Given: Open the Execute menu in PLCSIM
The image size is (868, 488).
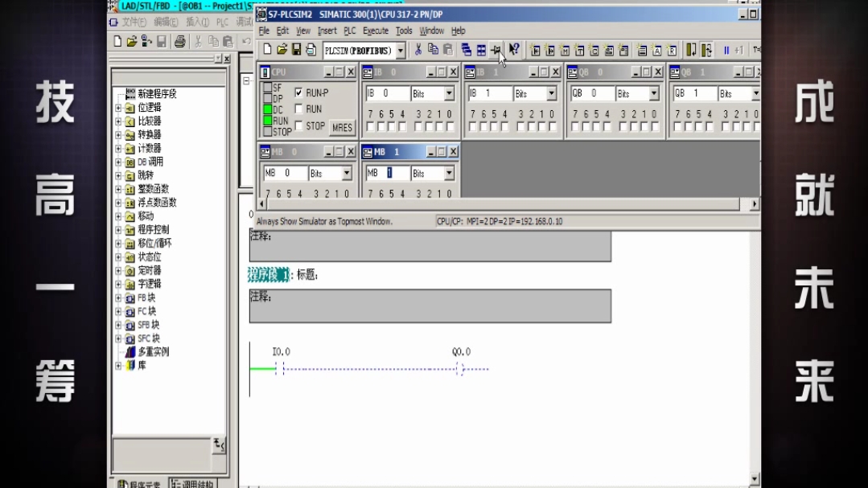Looking at the screenshot, I should tap(375, 31).
